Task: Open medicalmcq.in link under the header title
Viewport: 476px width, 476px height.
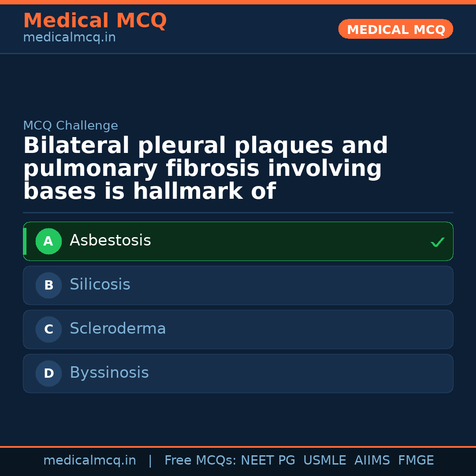Action: (x=69, y=38)
